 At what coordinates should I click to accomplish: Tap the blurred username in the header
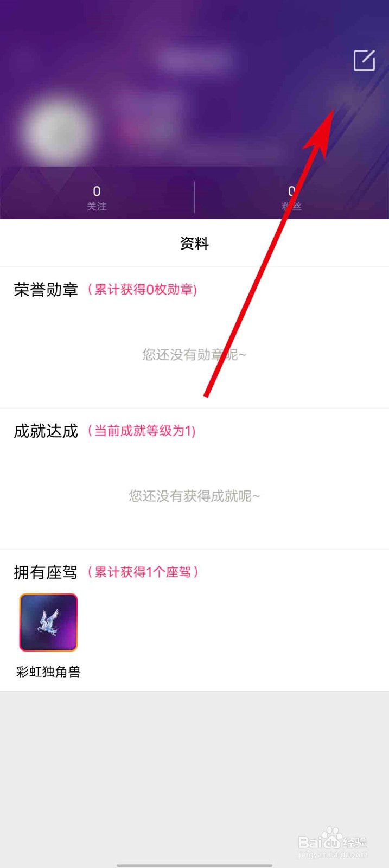[195, 60]
